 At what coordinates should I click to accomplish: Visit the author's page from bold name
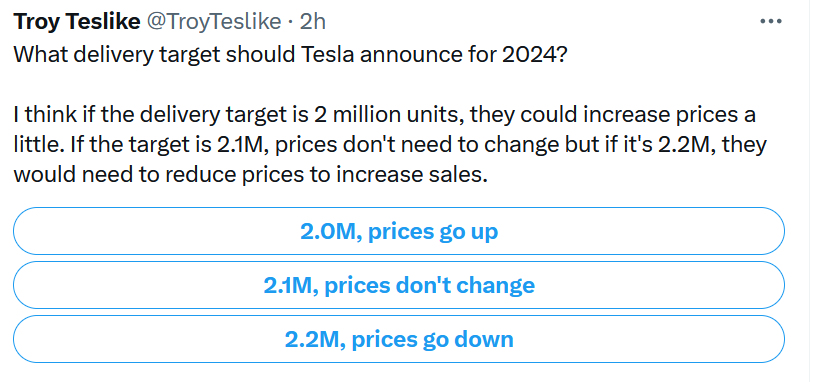pos(77,22)
